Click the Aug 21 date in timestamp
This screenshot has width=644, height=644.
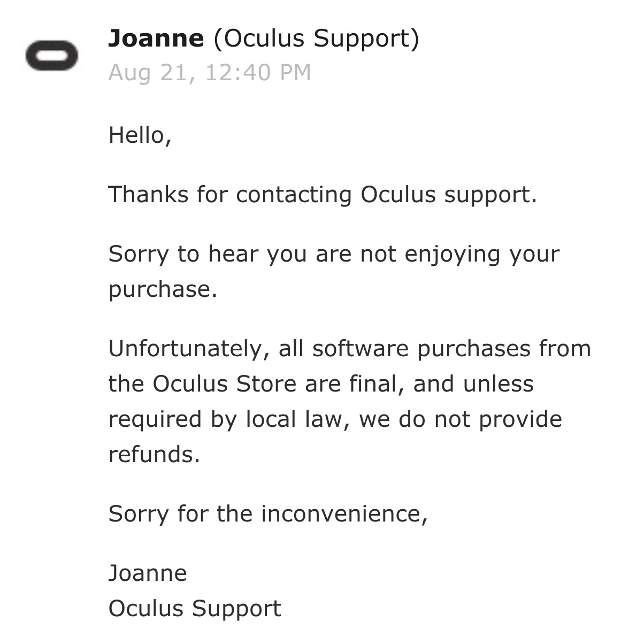click(x=148, y=73)
